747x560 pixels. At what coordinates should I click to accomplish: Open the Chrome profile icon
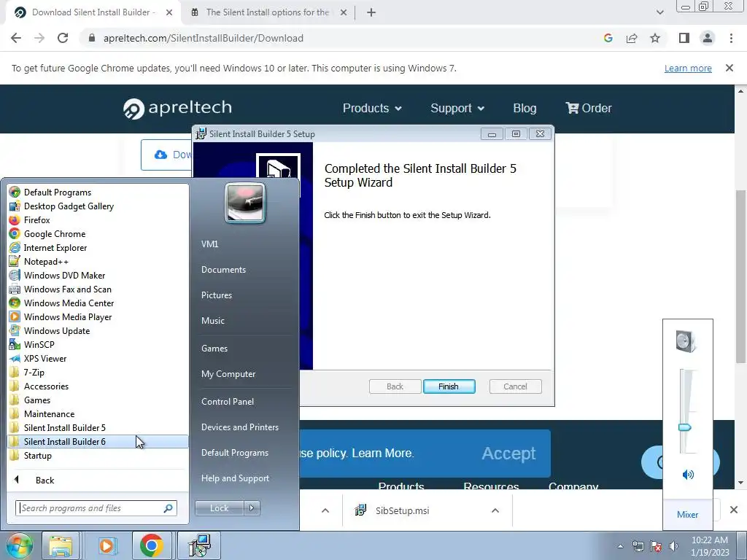click(708, 38)
